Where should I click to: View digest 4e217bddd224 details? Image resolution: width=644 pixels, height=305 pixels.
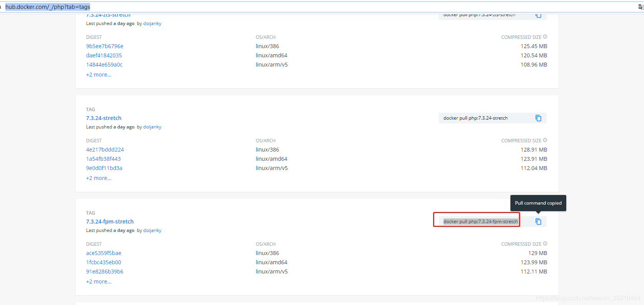105,150
